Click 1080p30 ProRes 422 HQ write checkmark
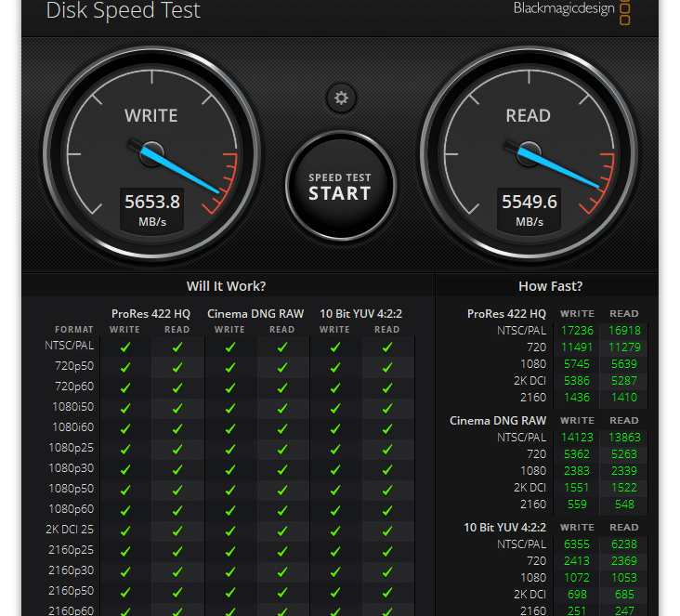This screenshot has width=680, height=616. coord(125,470)
